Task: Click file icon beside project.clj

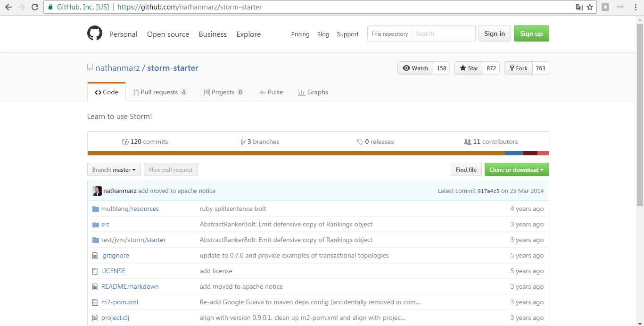Action: [95, 318]
